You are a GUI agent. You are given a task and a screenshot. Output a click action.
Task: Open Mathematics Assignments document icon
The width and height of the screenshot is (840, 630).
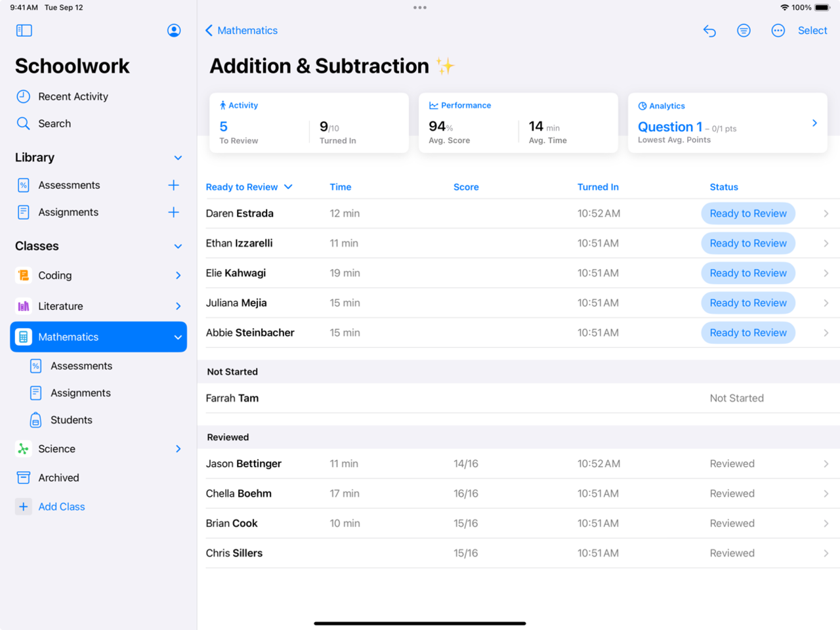[x=36, y=393]
